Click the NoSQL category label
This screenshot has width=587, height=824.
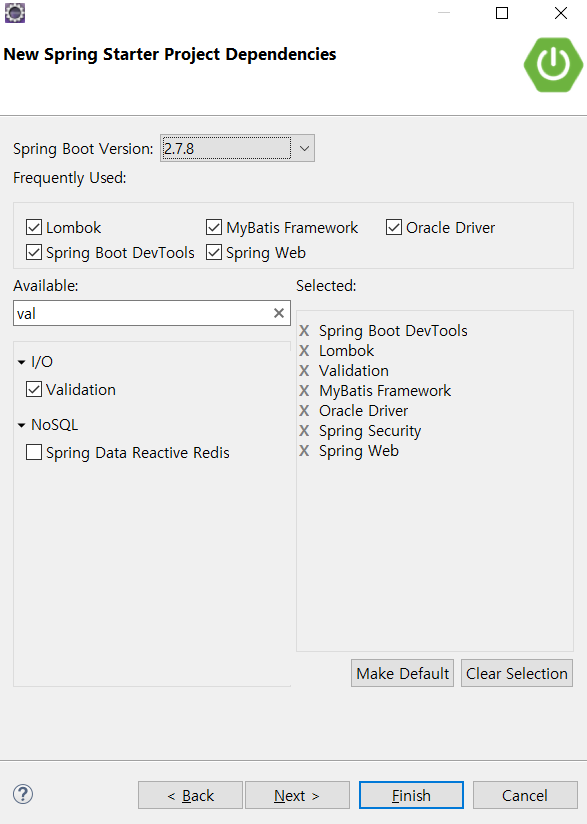pos(55,425)
